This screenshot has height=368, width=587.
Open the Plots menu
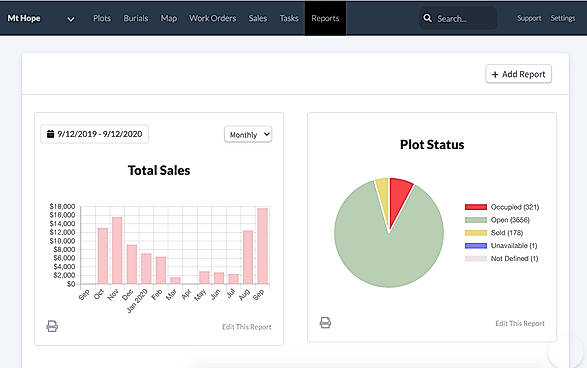[102, 18]
